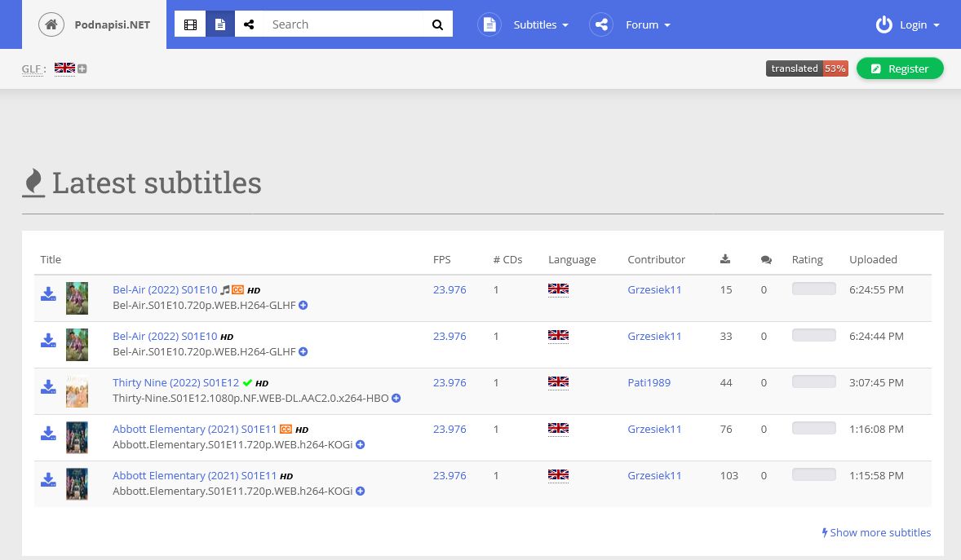
Task: Open the Thirty Nine poster thumbnail
Action: tap(77, 391)
